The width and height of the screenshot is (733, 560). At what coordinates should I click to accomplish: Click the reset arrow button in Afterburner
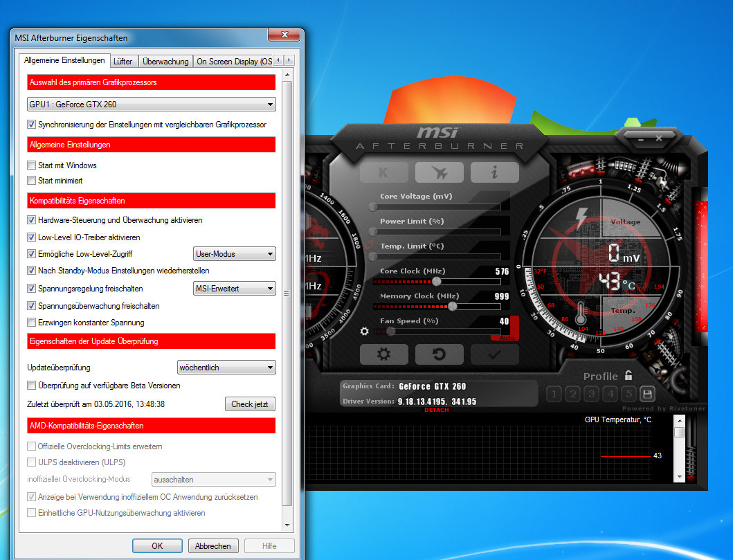coord(439,354)
